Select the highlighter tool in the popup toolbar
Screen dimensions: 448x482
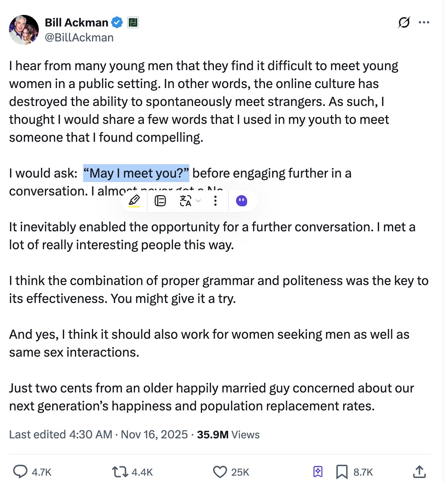[x=134, y=201]
